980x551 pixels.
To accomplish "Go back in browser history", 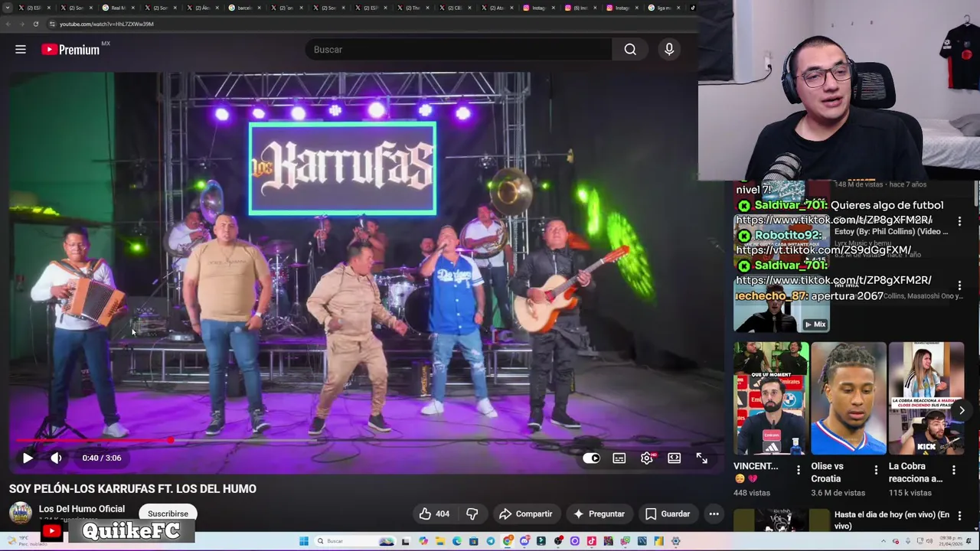I will (8, 24).
